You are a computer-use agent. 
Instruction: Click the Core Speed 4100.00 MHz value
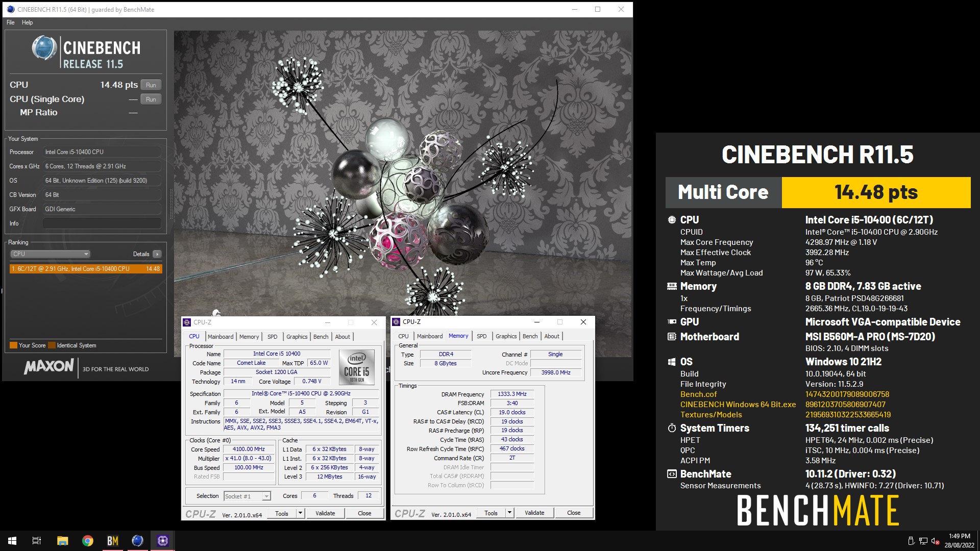[x=249, y=449]
